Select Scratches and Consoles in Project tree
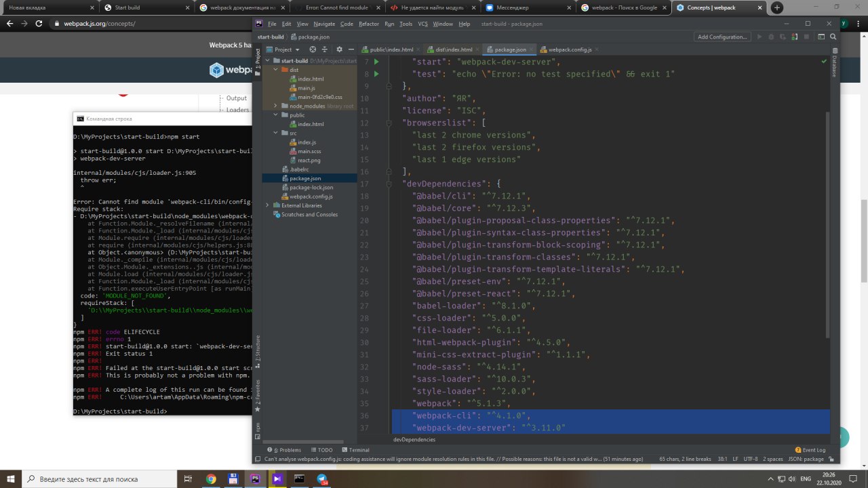Screen dimensions: 868x488 tap(309, 214)
